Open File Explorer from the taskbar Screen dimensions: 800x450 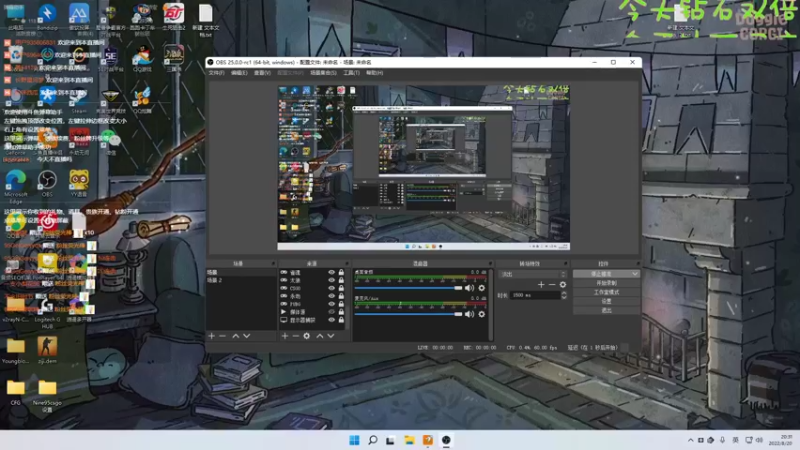pyautogui.click(x=409, y=440)
